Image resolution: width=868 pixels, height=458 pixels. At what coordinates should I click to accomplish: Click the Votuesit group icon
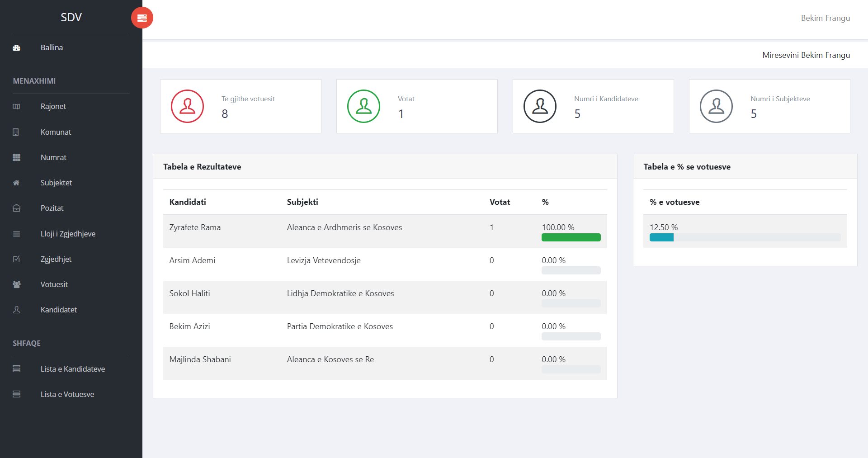pyautogui.click(x=16, y=284)
